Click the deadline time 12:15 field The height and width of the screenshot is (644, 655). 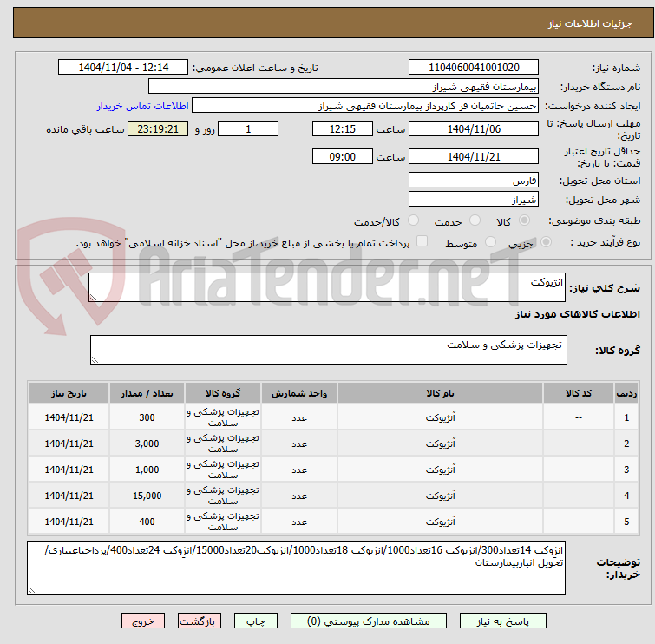click(x=342, y=128)
